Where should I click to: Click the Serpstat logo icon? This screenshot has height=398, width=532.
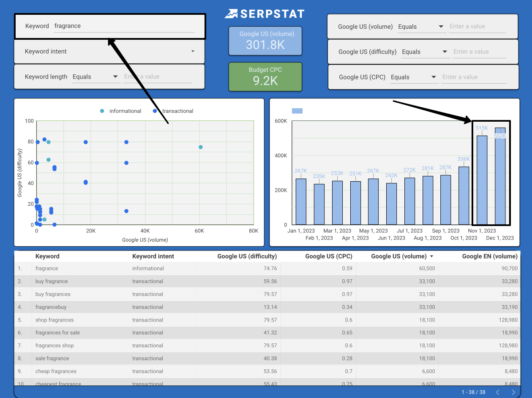(232, 14)
